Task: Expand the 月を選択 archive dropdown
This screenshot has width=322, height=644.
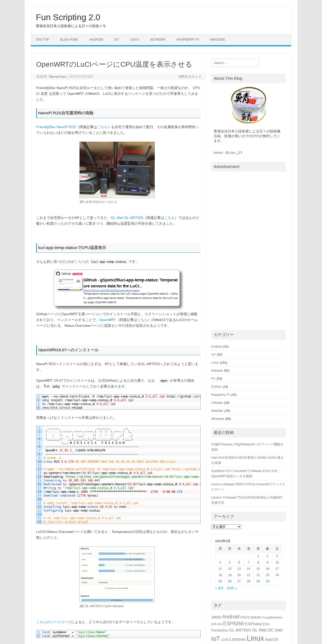Action: pyautogui.click(x=226, y=527)
